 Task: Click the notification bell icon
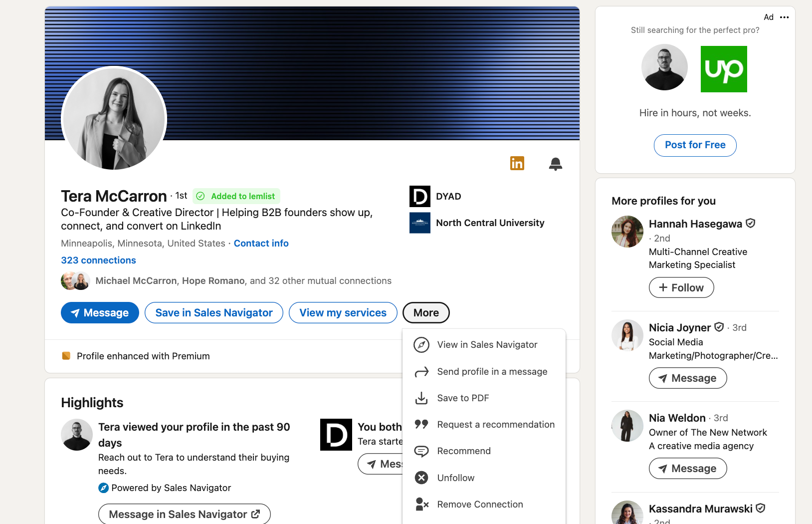click(x=555, y=164)
